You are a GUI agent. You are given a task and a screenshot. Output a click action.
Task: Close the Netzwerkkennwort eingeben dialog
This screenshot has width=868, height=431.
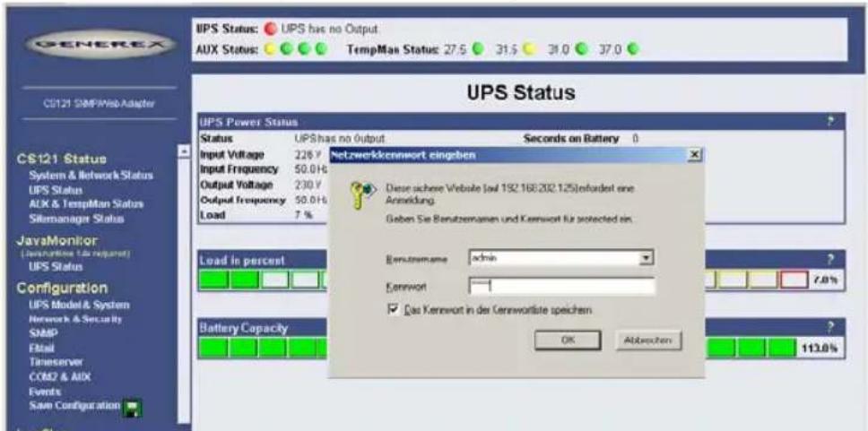tap(695, 156)
